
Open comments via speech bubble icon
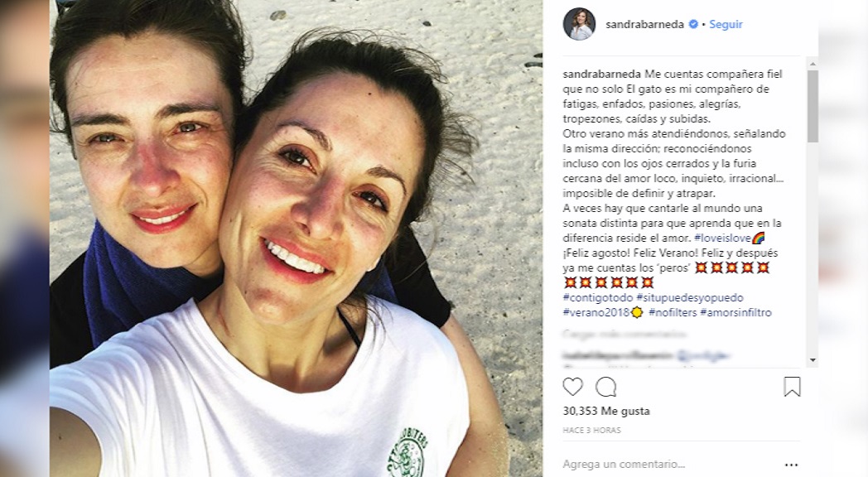pyautogui.click(x=605, y=387)
